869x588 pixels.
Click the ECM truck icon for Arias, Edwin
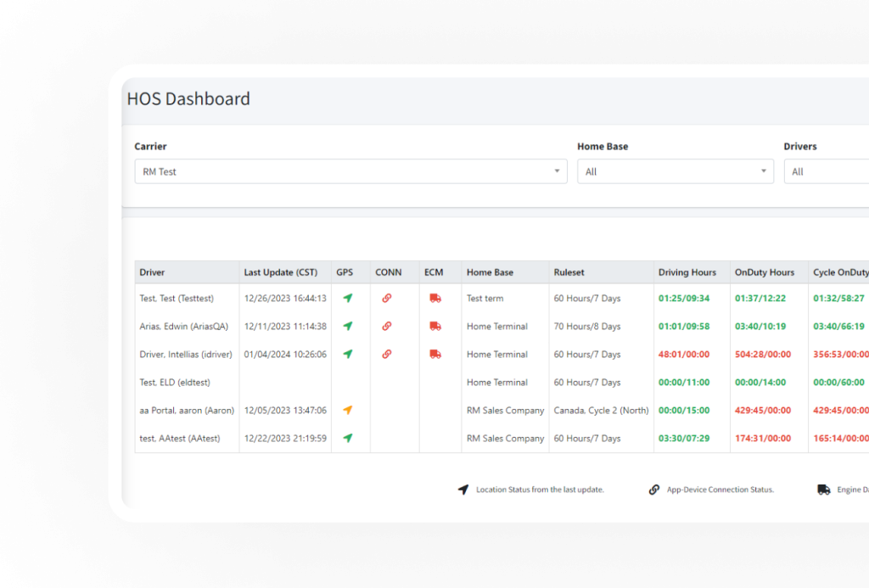click(x=436, y=326)
